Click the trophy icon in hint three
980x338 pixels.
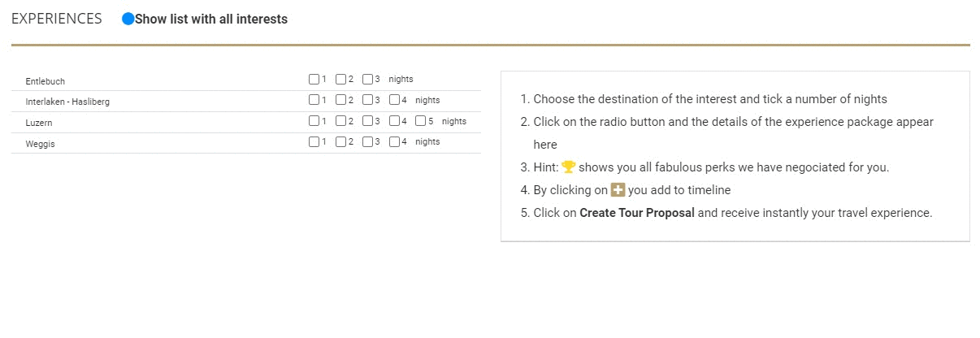568,167
